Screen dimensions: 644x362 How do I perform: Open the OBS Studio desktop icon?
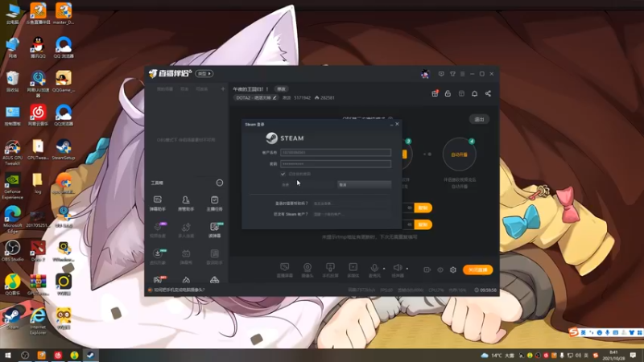[x=13, y=251]
